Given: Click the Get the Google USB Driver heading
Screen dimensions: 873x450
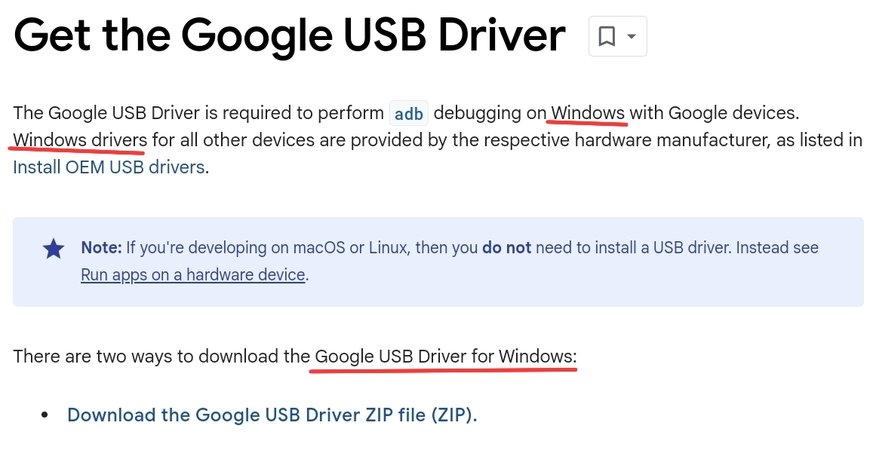Looking at the screenshot, I should coord(289,37).
